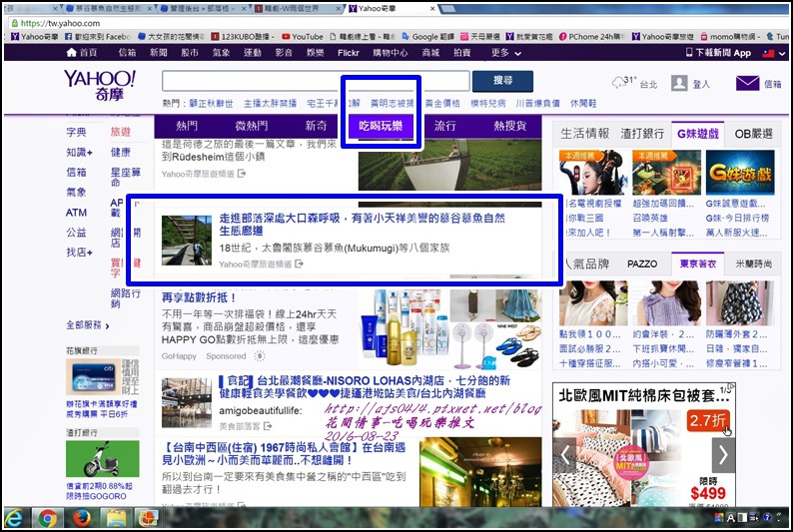The height and width of the screenshot is (532, 793).
Task: Open the 123KUBO酷播 bookmark
Action: 243,36
